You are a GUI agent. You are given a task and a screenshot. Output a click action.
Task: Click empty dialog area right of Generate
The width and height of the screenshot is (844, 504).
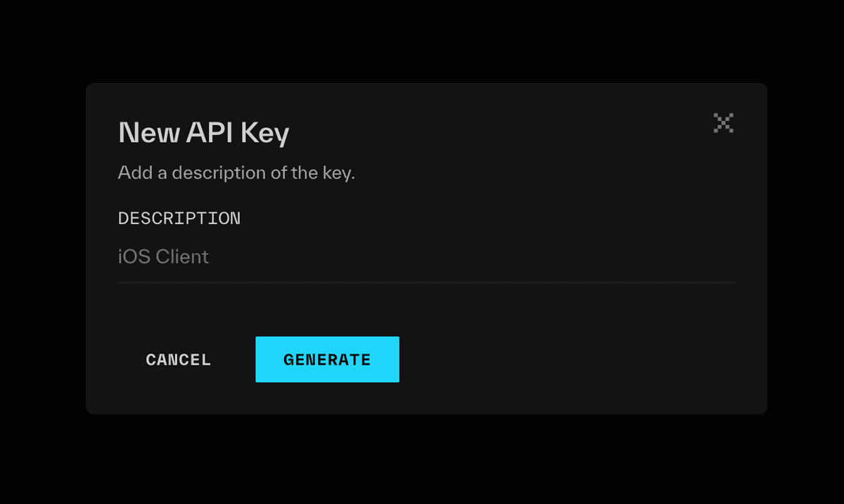click(x=577, y=360)
